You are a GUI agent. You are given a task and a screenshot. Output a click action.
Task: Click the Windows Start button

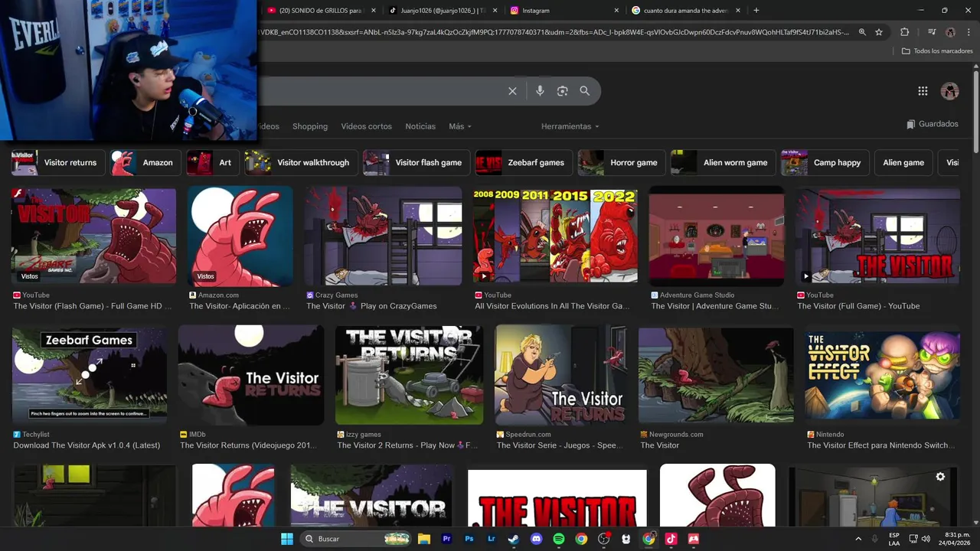coord(287,539)
